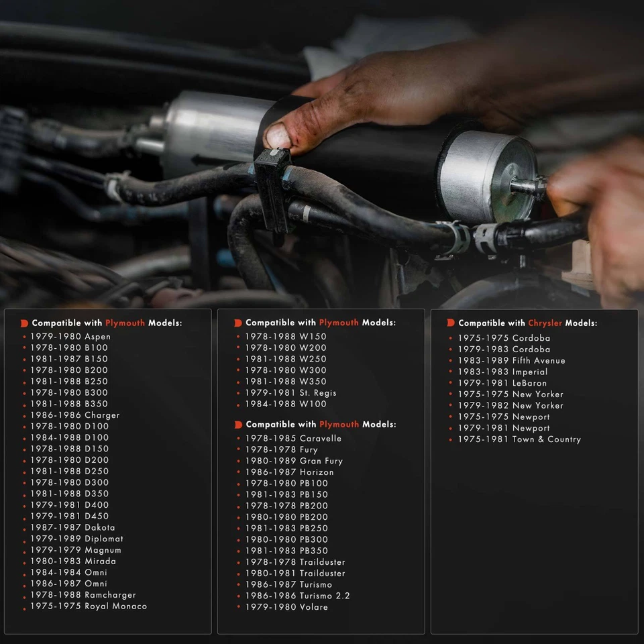Select '1984-1988 D100' row
644x644 pixels.
[69, 437]
